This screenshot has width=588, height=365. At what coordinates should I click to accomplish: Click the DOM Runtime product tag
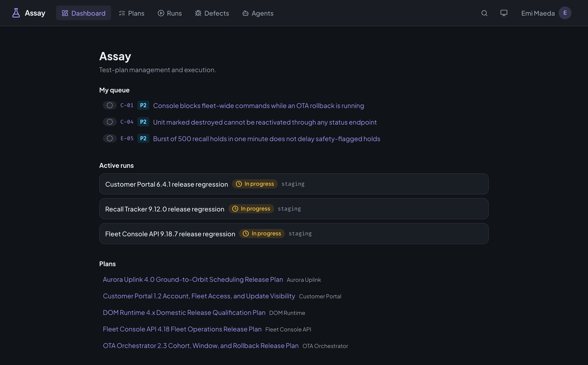(287, 313)
